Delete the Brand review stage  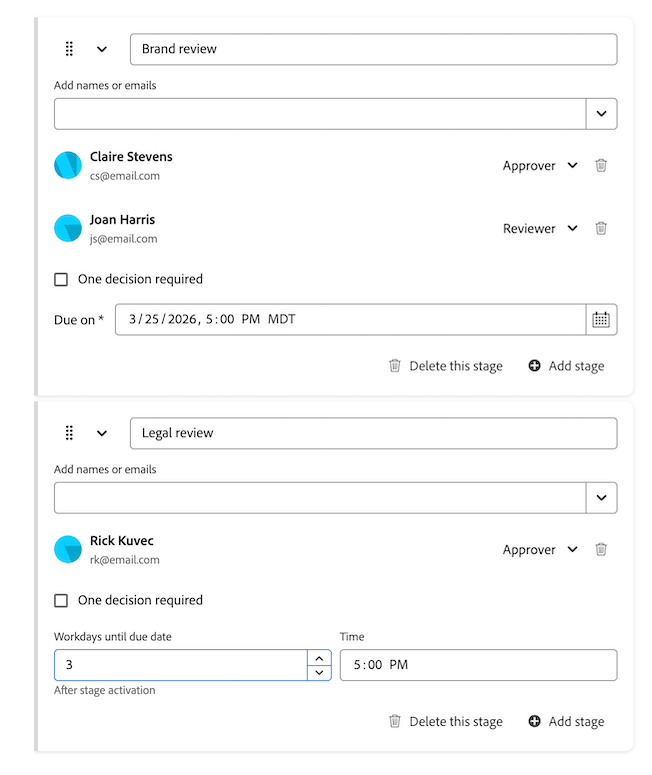click(x=445, y=366)
